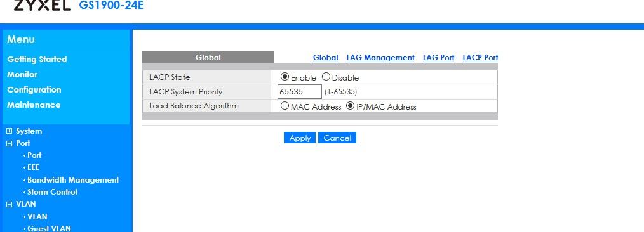Click the (1-65535) range hint
This screenshot has height=232, width=644.
point(340,92)
